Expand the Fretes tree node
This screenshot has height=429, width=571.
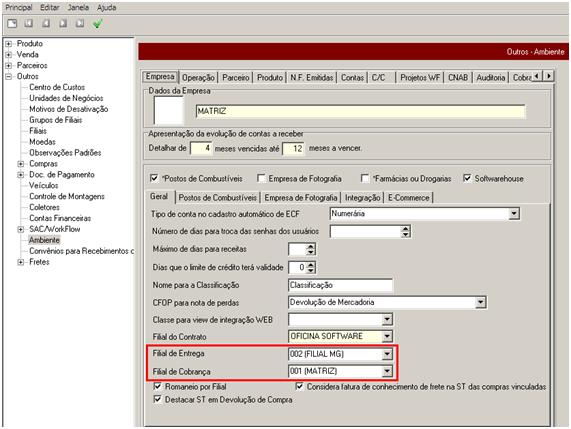tap(21, 262)
